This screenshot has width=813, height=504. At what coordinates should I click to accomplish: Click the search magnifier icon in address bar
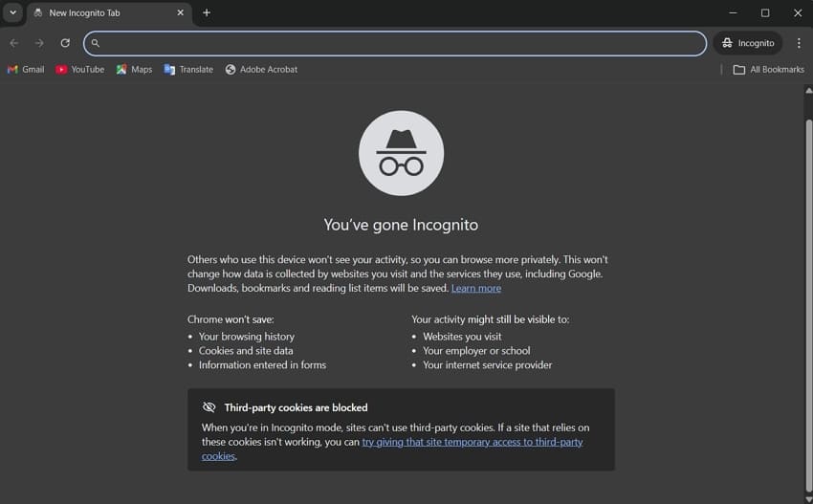[96, 44]
